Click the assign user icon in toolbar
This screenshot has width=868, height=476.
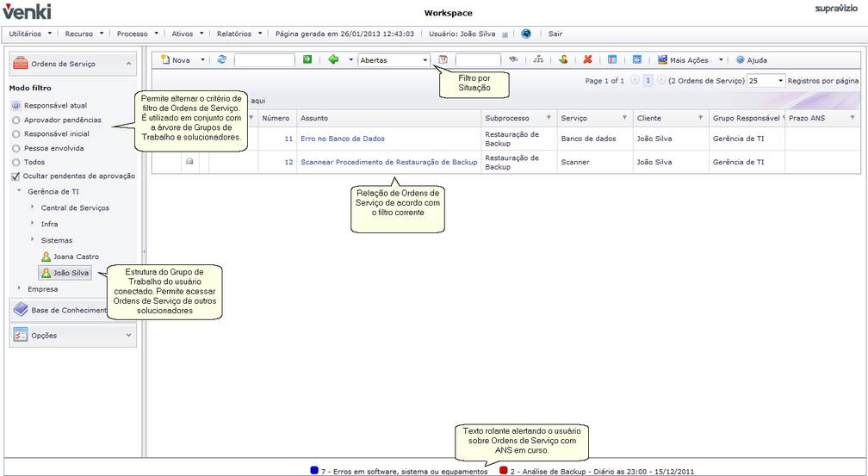coord(563,59)
